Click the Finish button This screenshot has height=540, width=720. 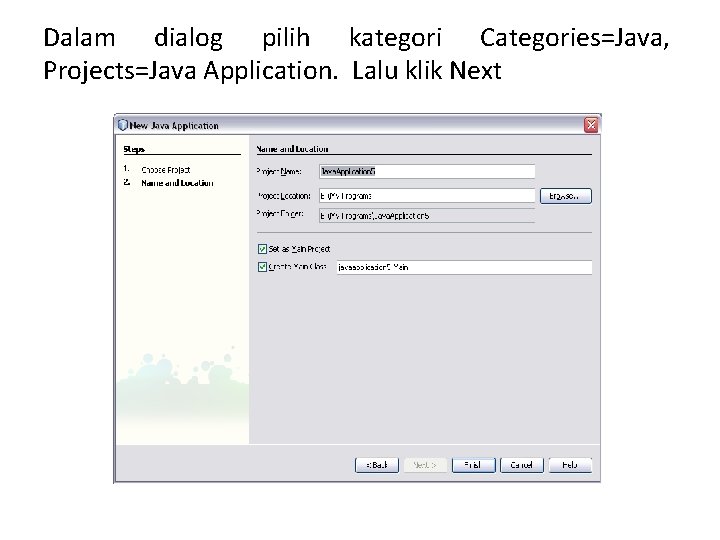473,465
